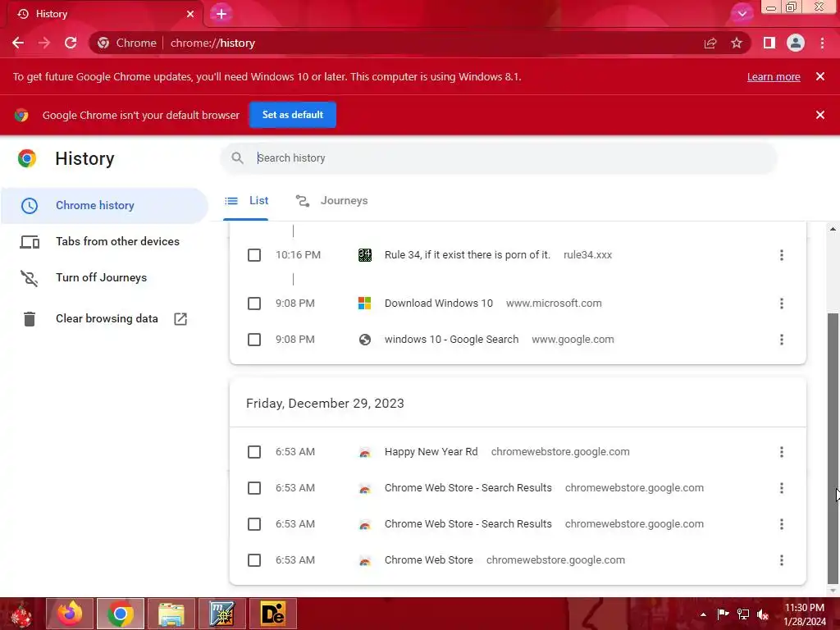Click Chrome icon in the taskbar
Screen dimensions: 840x630
tap(121, 614)
